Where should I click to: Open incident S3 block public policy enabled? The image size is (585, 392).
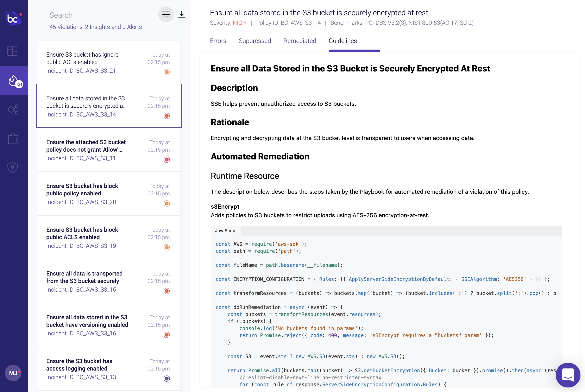click(109, 193)
